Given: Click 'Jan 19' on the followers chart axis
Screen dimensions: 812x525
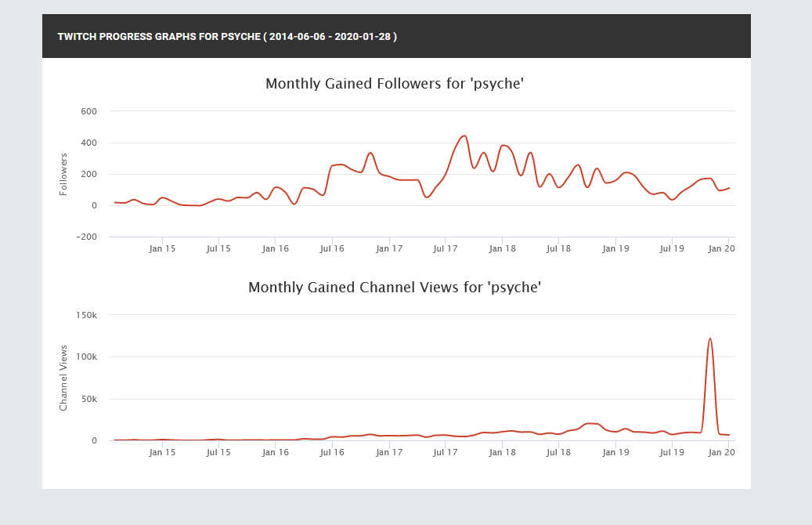Looking at the screenshot, I should (615, 248).
